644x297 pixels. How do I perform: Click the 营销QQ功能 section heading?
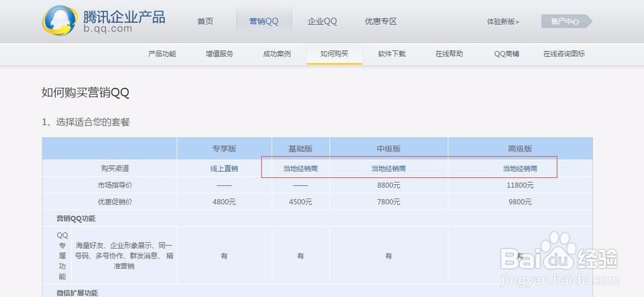click(x=76, y=218)
